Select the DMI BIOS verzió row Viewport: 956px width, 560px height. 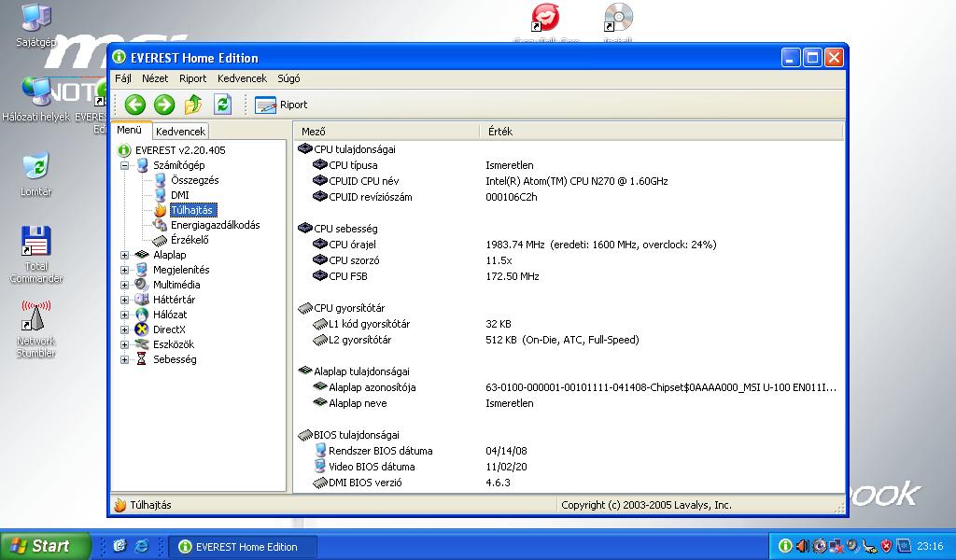[569, 482]
